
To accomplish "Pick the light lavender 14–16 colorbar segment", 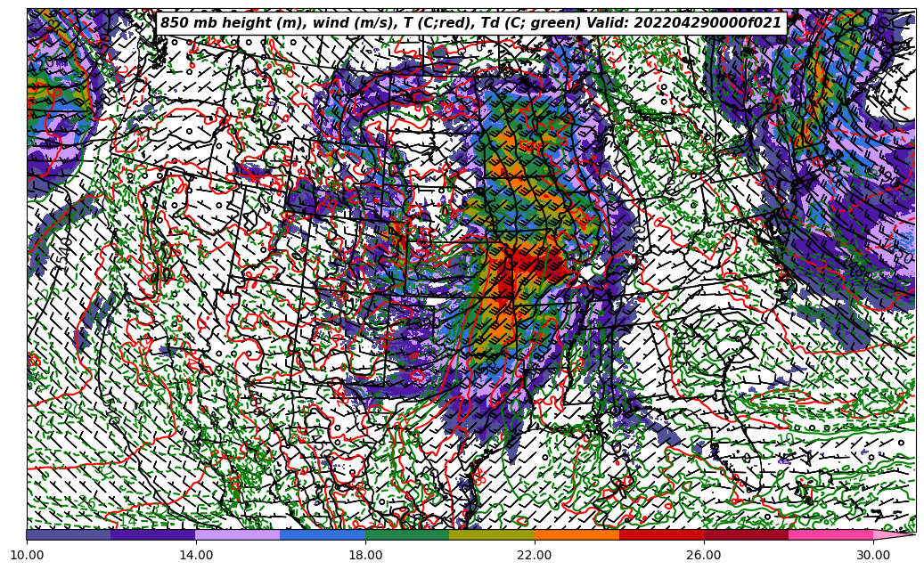I will click(x=238, y=534).
